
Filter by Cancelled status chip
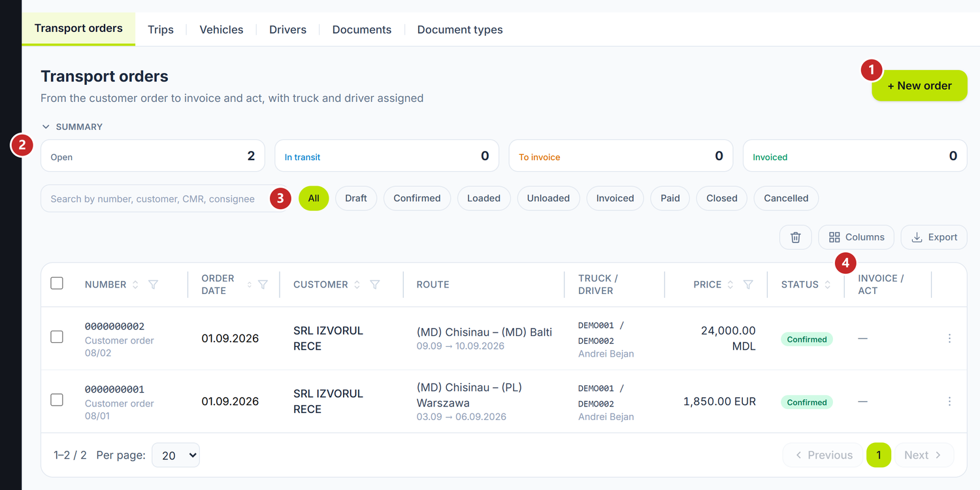786,198
